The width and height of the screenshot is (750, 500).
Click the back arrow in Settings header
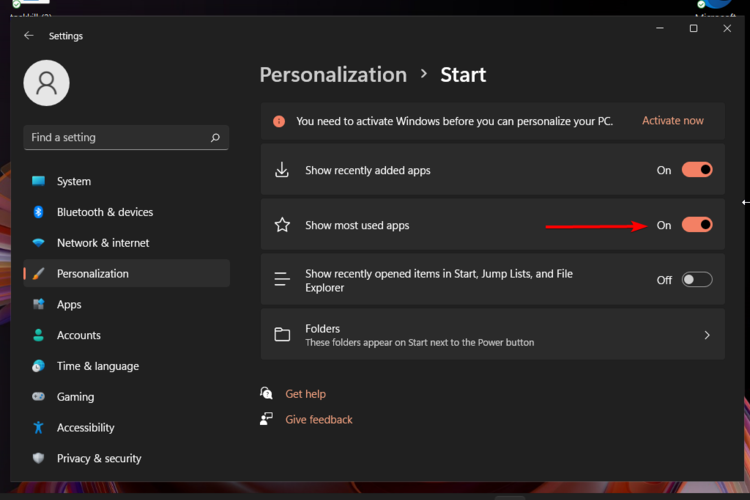29,35
